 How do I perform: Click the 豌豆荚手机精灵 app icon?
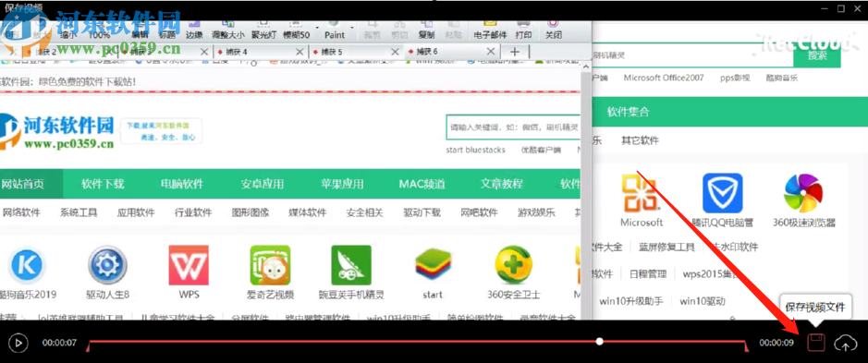coord(351,265)
